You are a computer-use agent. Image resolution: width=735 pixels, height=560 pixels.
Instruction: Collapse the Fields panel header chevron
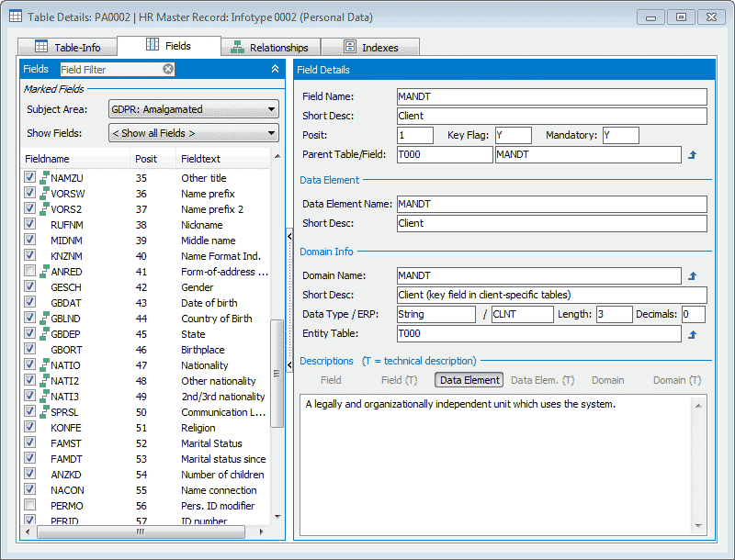tap(275, 69)
